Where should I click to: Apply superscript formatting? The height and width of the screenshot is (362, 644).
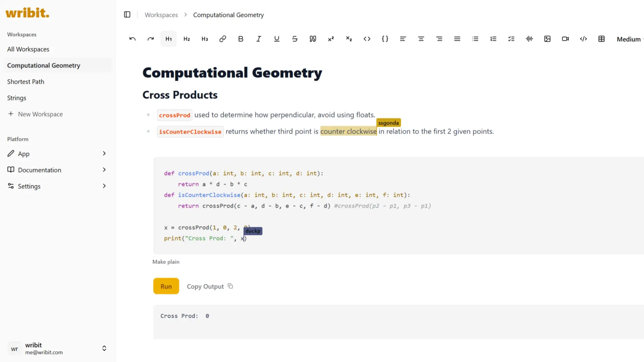point(331,39)
